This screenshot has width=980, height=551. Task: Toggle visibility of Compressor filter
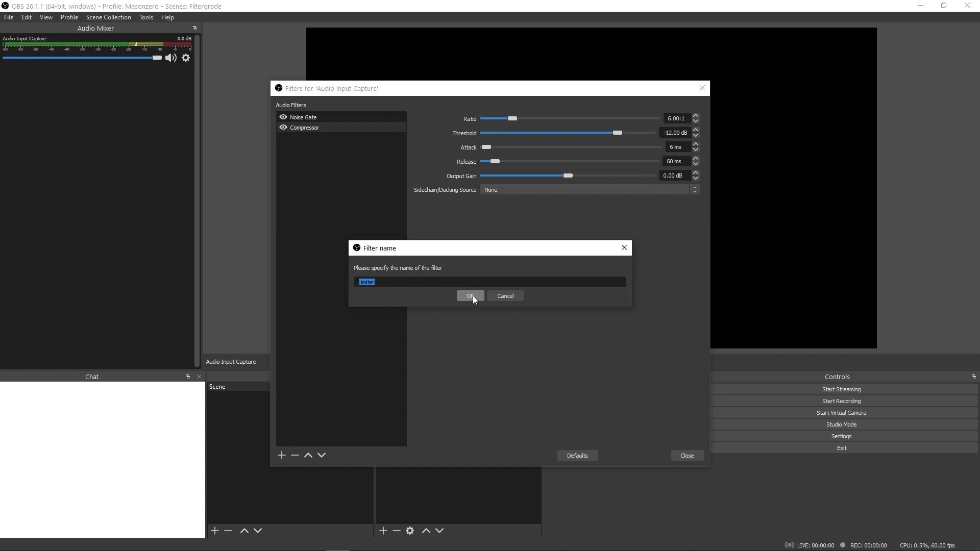tap(283, 127)
